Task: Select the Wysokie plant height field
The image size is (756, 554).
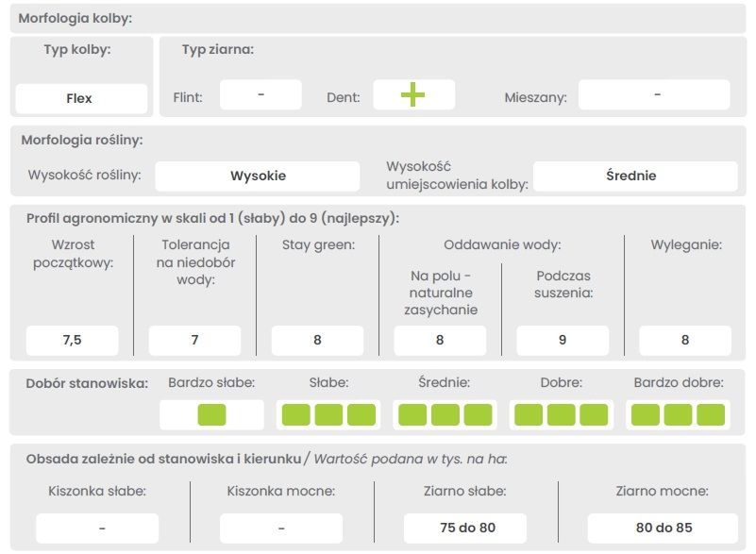Action: [258, 176]
